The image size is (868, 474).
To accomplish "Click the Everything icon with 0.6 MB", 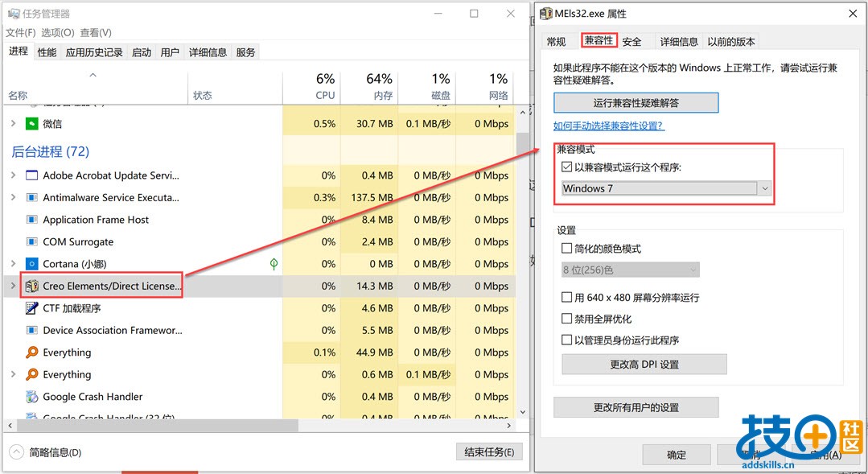I will click(31, 374).
